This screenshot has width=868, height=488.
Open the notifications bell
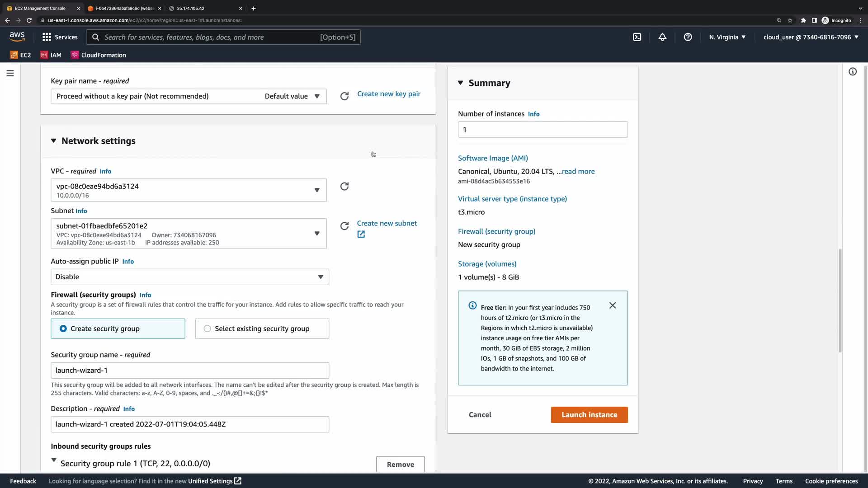(x=662, y=37)
